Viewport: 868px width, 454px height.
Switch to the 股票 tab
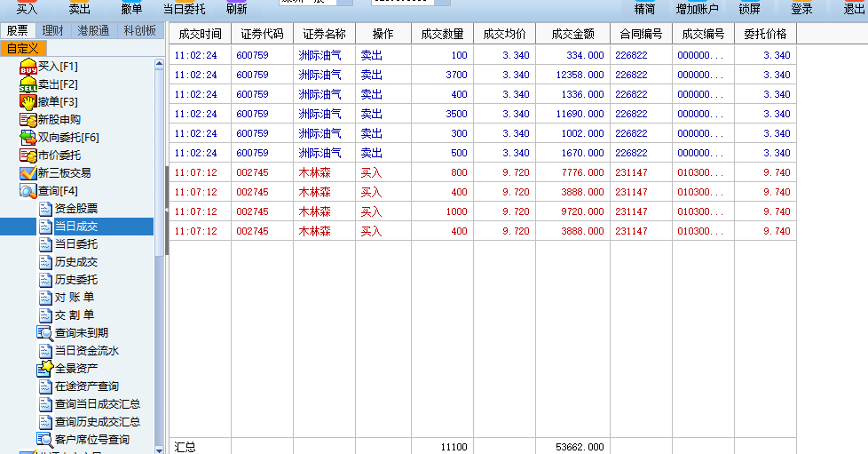[18, 30]
